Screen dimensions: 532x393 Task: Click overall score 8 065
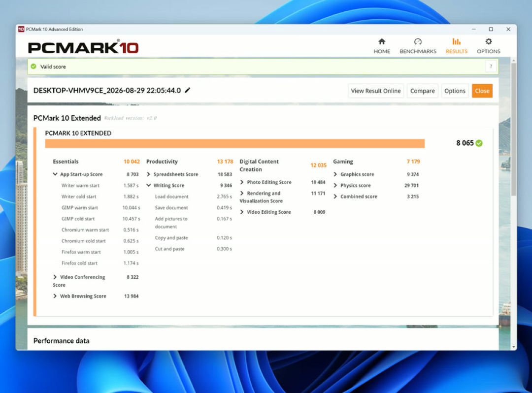pos(465,143)
